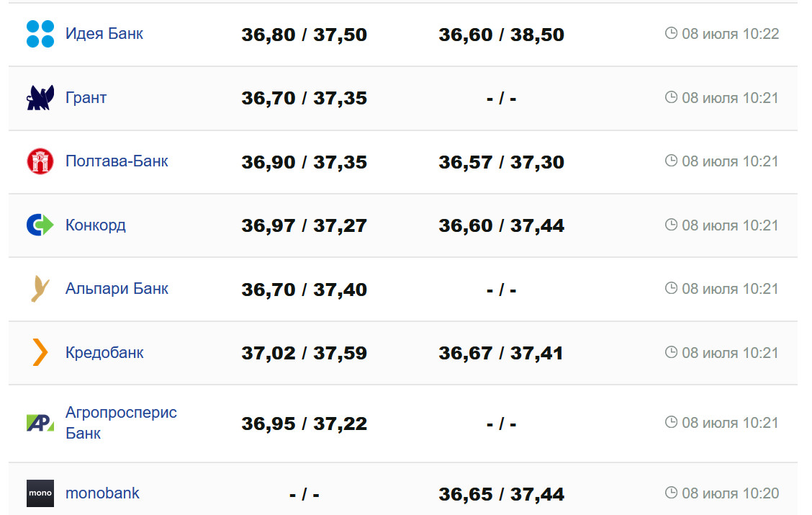Open the Идея Банк link
Viewport: 812px width, 515px height.
(x=104, y=34)
